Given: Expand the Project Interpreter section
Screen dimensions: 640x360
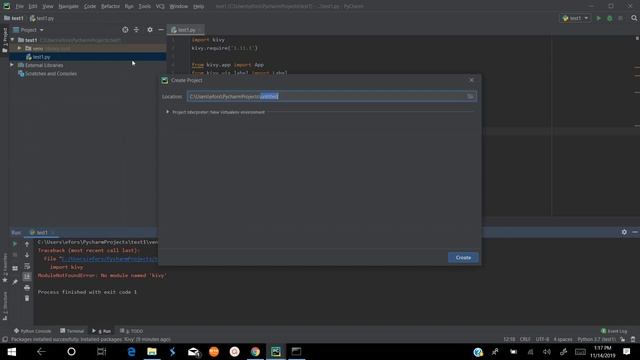Looking at the screenshot, I should point(167,112).
